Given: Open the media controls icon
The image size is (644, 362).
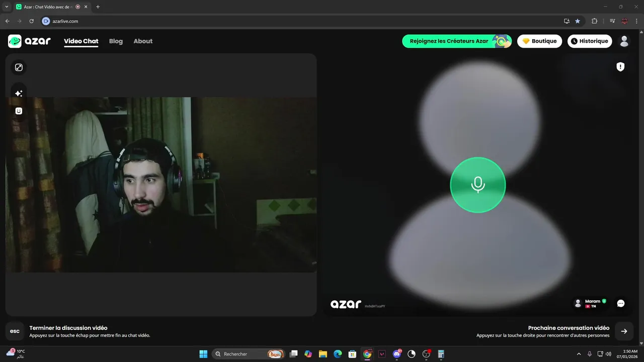Looking at the screenshot, I should click(x=612, y=21).
